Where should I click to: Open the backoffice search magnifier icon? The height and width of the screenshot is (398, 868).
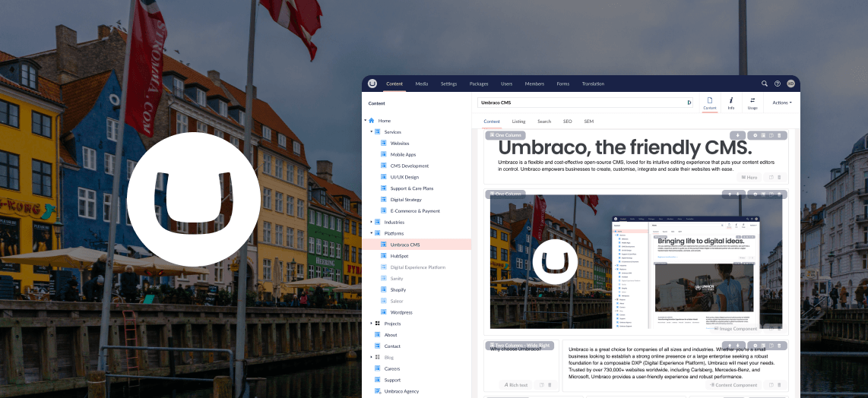765,84
